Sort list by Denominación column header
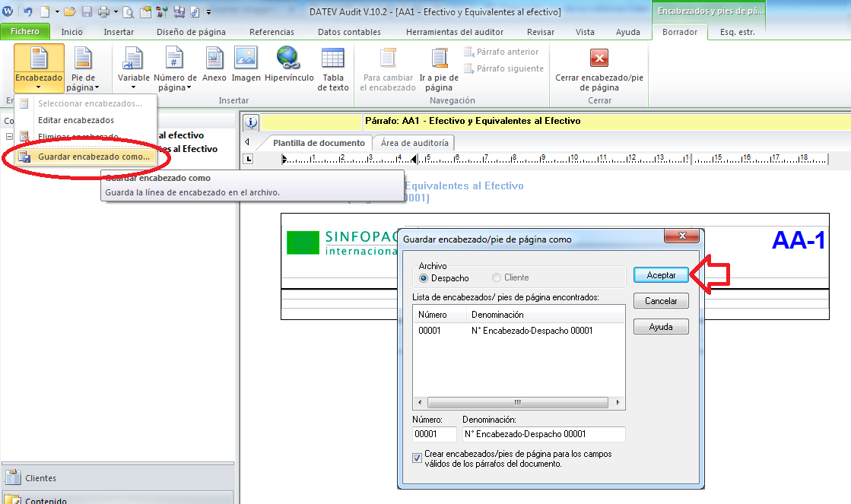 click(x=545, y=315)
